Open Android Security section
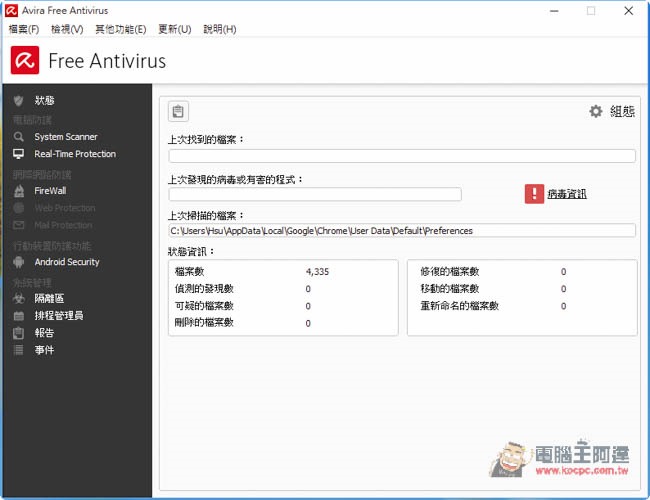This screenshot has width=650, height=500. [67, 262]
